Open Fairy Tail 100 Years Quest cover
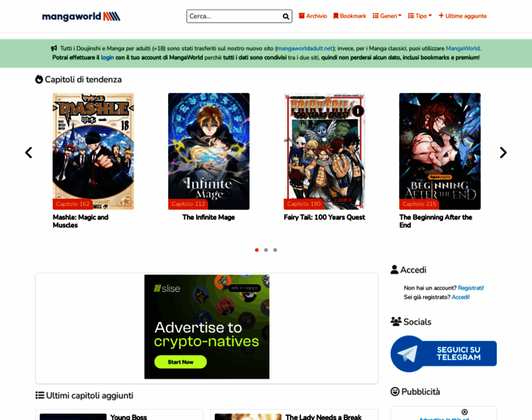532x420 pixels. [x=324, y=151]
